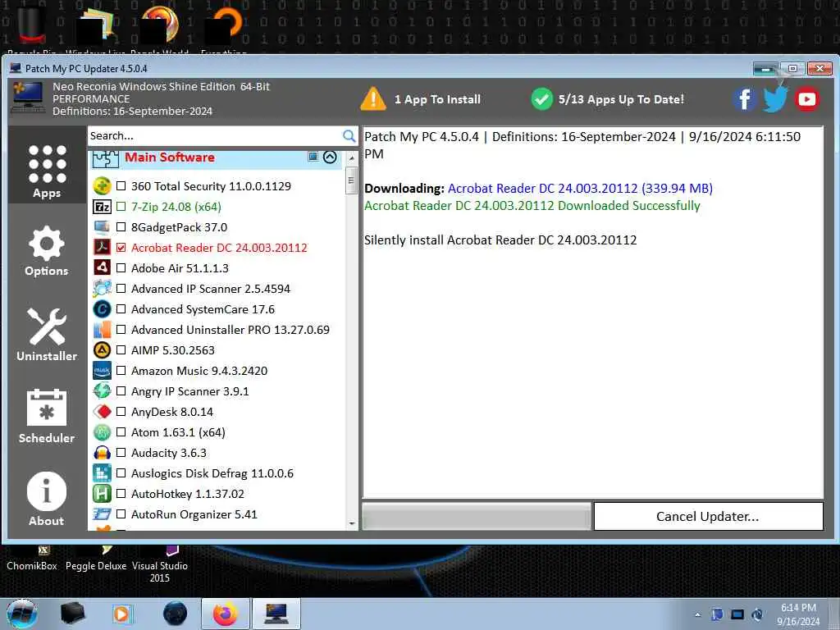840x630 pixels.
Task: Collapse the Main Software category
Action: point(330,157)
